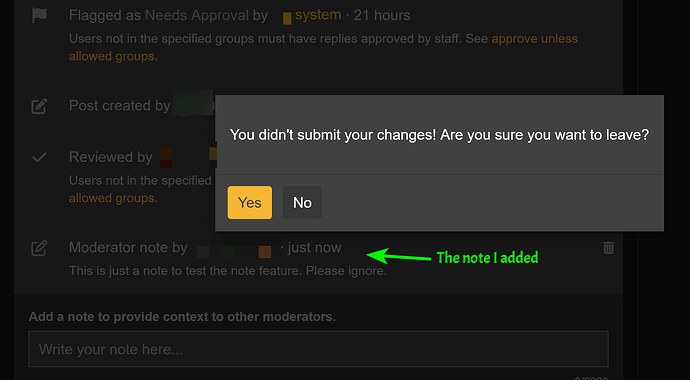The width and height of the screenshot is (690, 380).
Task: Click the checkmark icon beside Reviewed by
Action: coord(39,157)
